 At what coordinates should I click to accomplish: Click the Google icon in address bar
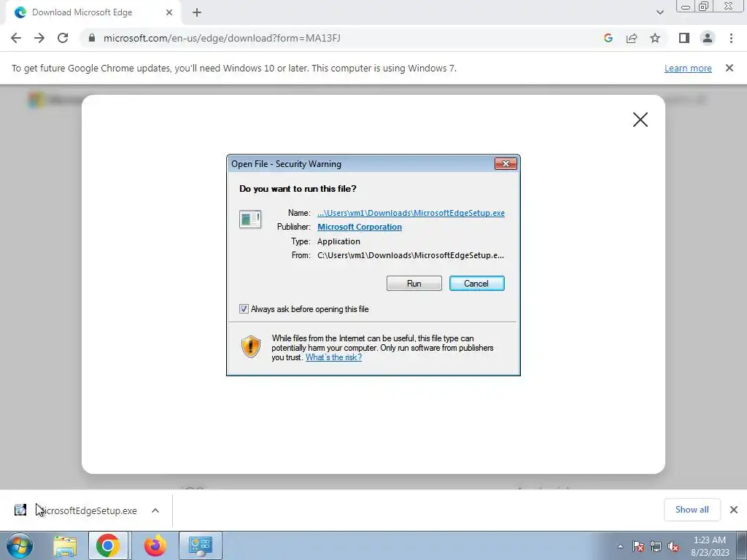click(x=608, y=38)
